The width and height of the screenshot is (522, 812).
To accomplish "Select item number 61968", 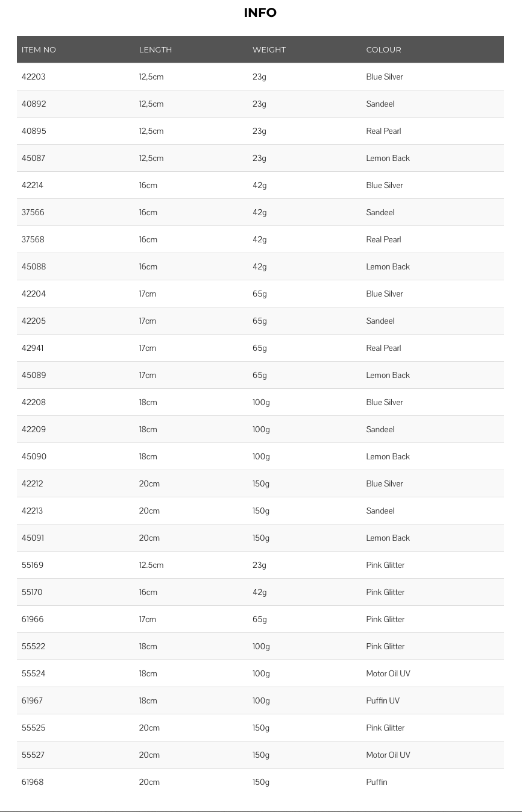I will click(x=33, y=782).
